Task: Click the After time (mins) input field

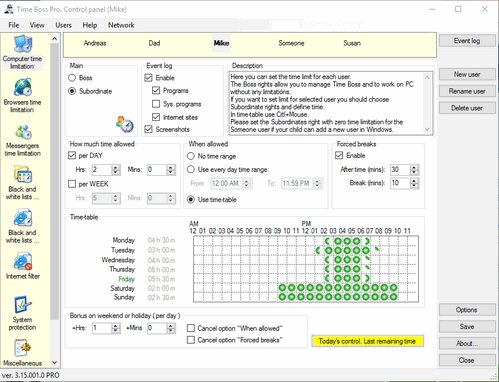Action: pyautogui.click(x=400, y=169)
